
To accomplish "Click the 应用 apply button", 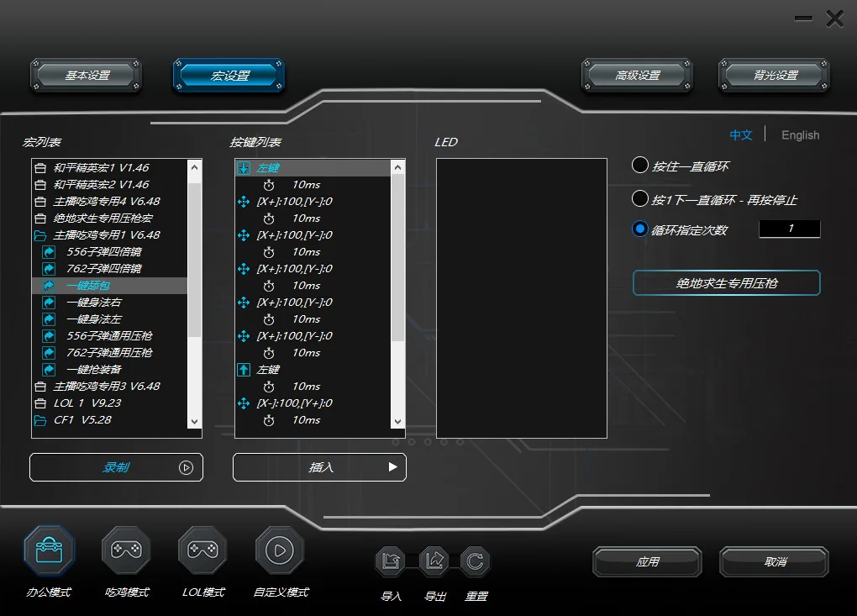I will (648, 562).
